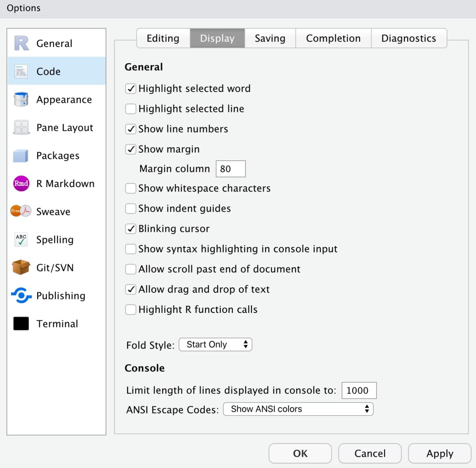Screen dimensions: 476x468
Task: Enable Highlight selected line checkbox
Action: pos(131,109)
